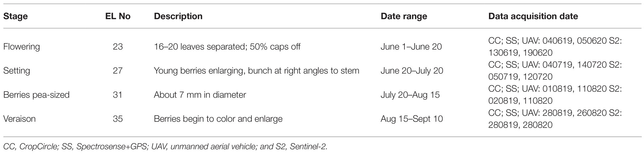Viewport: 644px width, 155px height.
Task: Select the Flowering stage cell
Action: [x=22, y=46]
